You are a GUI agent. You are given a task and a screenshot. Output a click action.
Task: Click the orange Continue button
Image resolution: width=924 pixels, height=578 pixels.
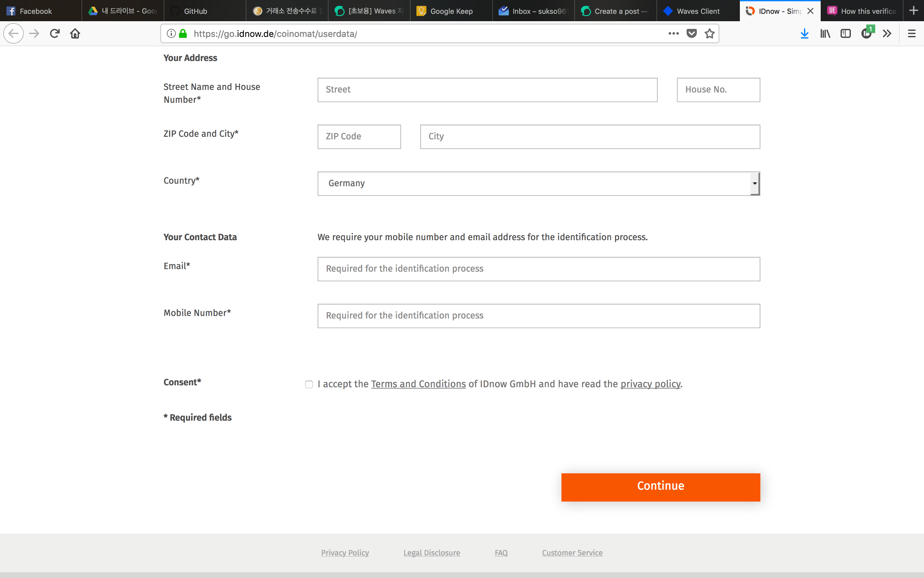661,487
